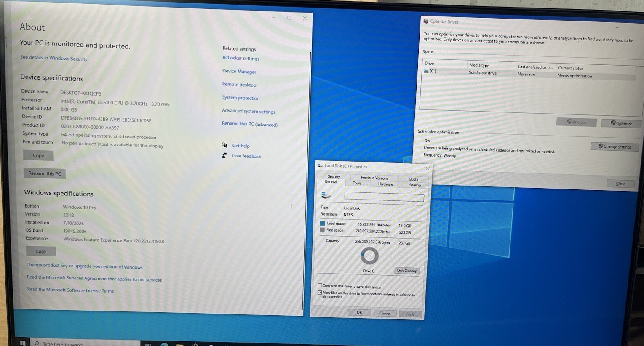Click the drive icon in Local Disk Properties
This screenshot has width=644, height=346.
[326, 195]
